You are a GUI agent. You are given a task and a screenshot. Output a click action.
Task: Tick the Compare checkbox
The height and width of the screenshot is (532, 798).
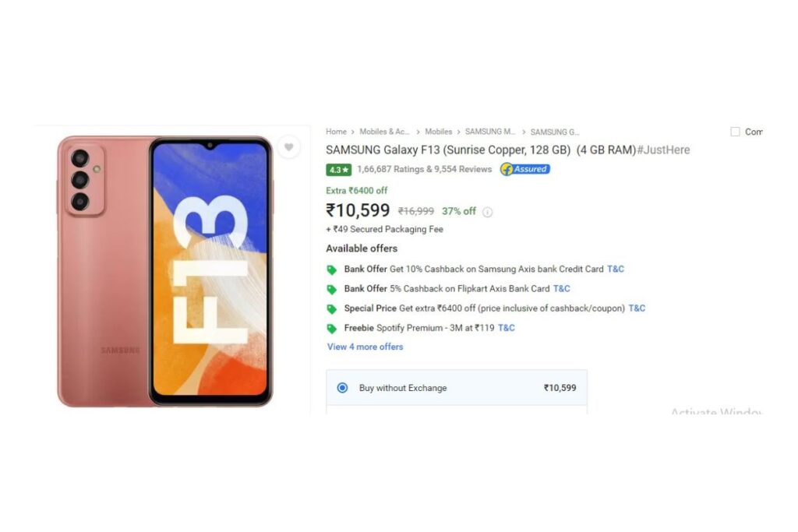click(x=735, y=132)
